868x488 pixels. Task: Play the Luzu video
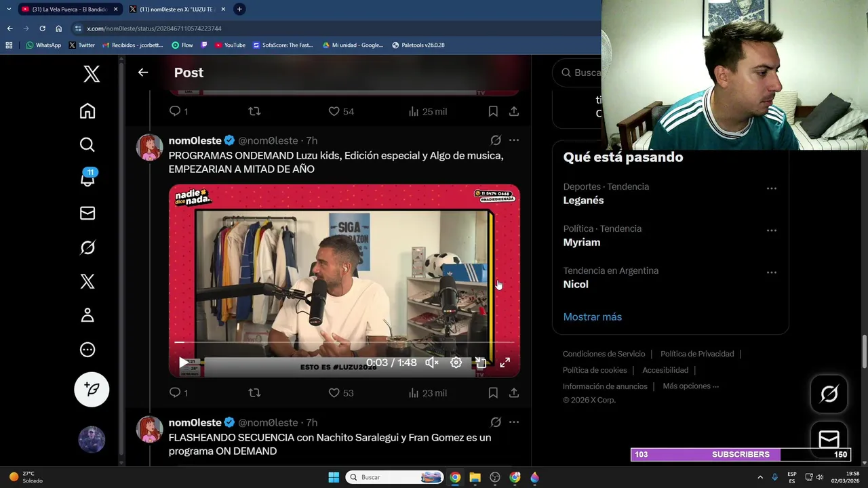click(183, 363)
